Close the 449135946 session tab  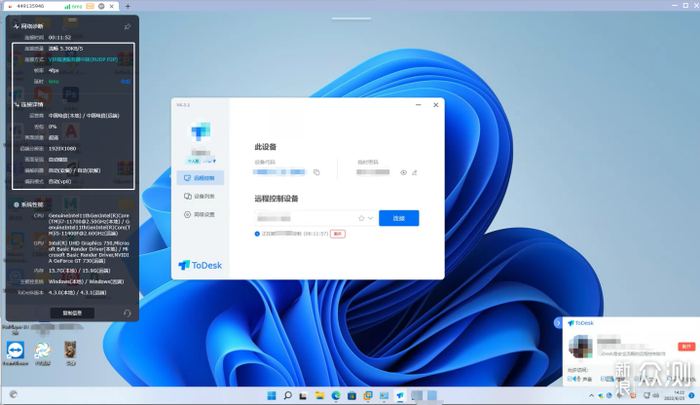(112, 6)
